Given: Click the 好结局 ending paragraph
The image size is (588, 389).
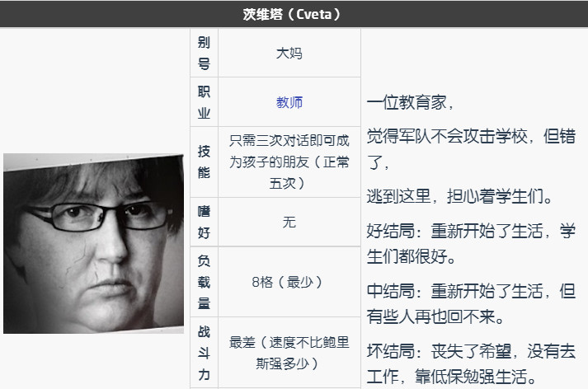Looking at the screenshot, I should pos(471,244).
